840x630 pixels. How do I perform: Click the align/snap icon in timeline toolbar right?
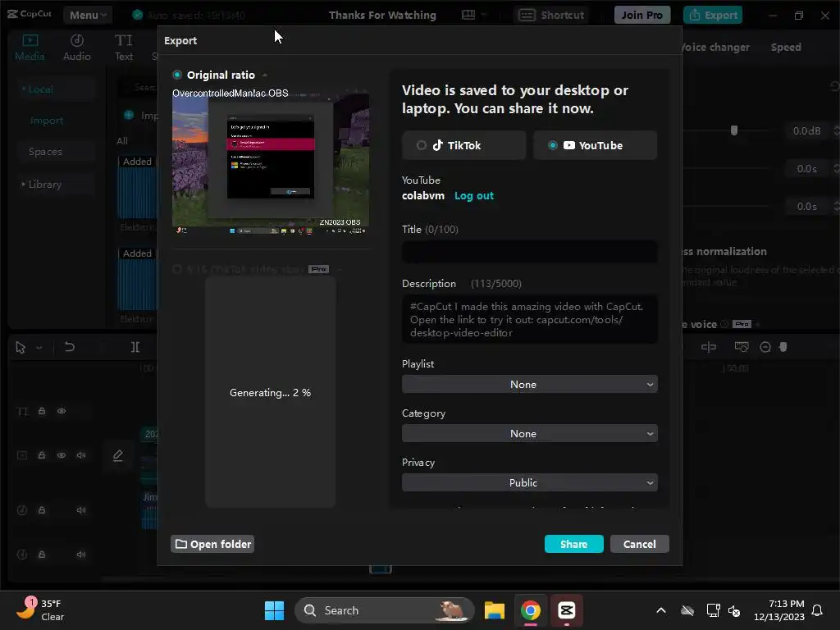[708, 347]
